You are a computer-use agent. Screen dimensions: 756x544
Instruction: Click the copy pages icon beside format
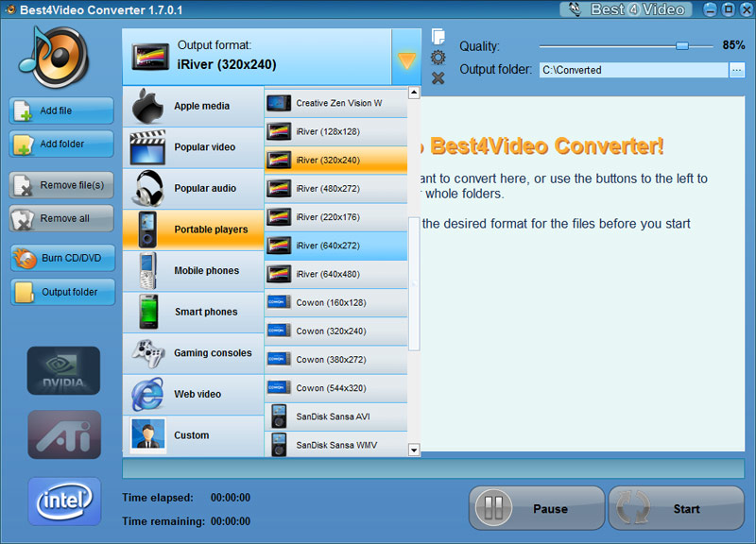click(x=438, y=37)
